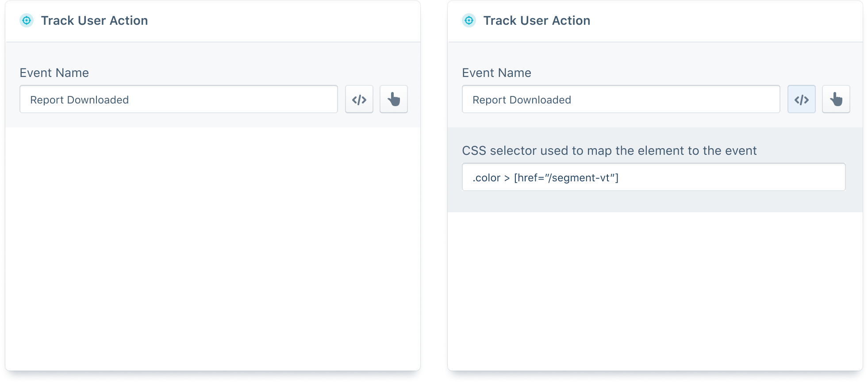The width and height of the screenshot is (868, 383).
Task: Click the empty white body of the collapsed panel
Action: coord(212,248)
